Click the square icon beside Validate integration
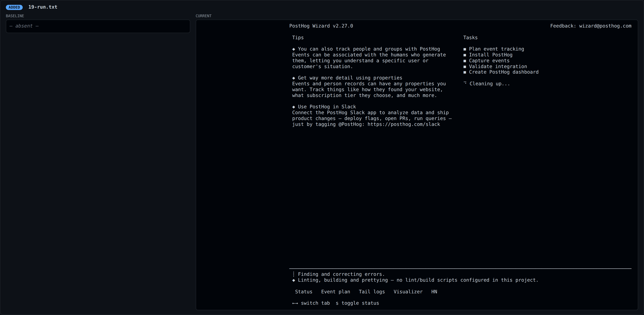 tap(465, 67)
